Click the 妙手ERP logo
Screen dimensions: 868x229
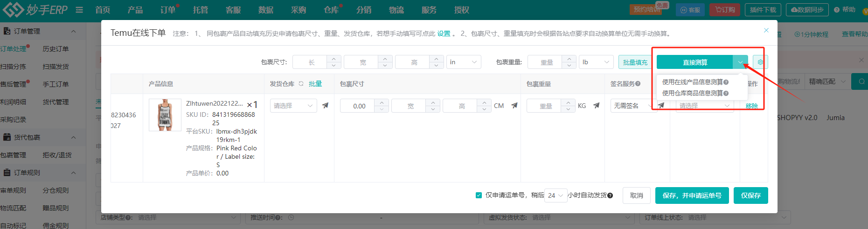coord(35,9)
